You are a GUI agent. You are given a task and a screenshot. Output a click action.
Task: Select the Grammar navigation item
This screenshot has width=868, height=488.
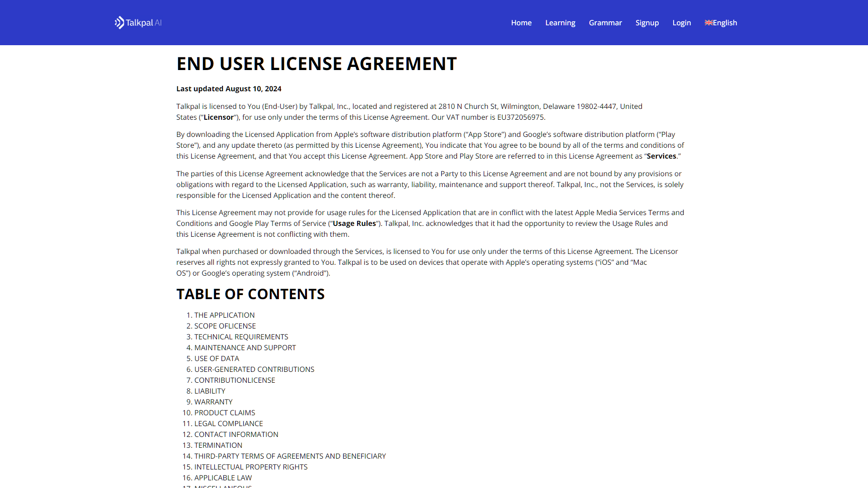[605, 23]
